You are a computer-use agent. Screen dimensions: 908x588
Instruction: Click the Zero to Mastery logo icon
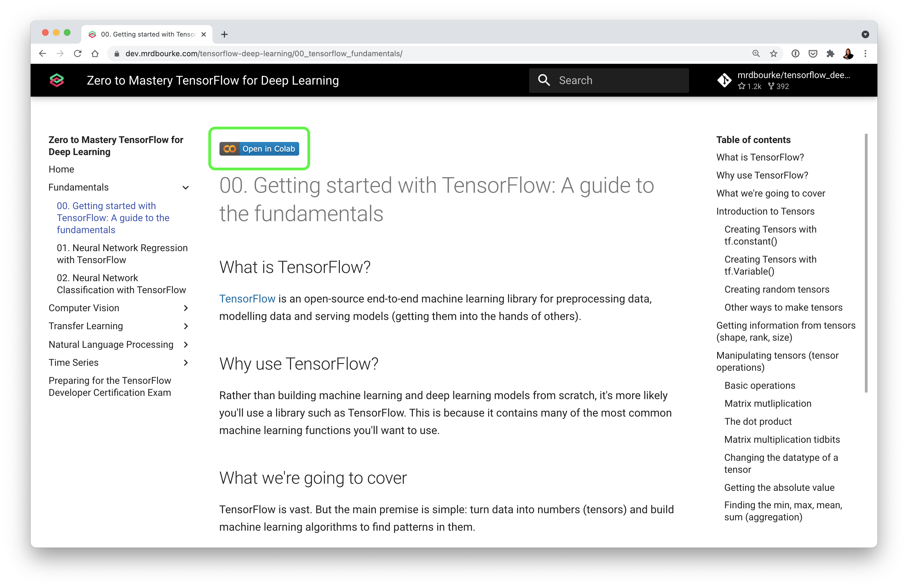coord(57,80)
